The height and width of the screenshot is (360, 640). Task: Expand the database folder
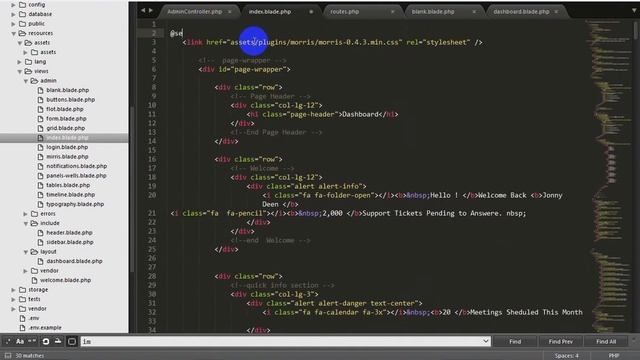(x=13, y=14)
